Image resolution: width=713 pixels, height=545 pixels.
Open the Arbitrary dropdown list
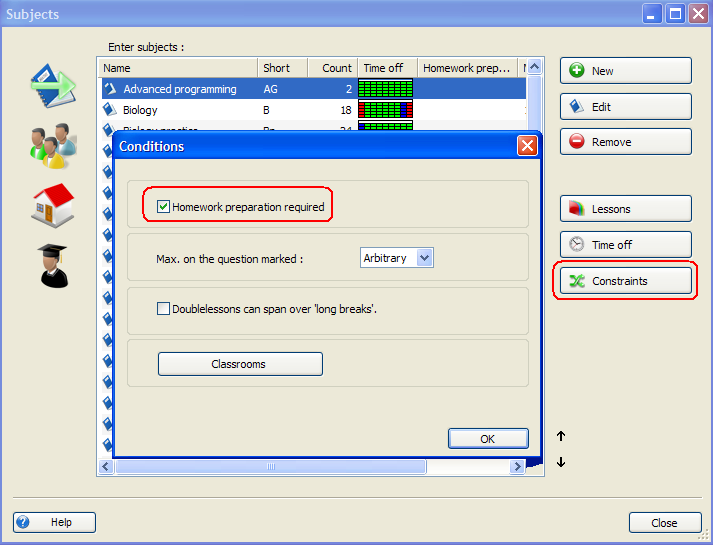point(424,258)
